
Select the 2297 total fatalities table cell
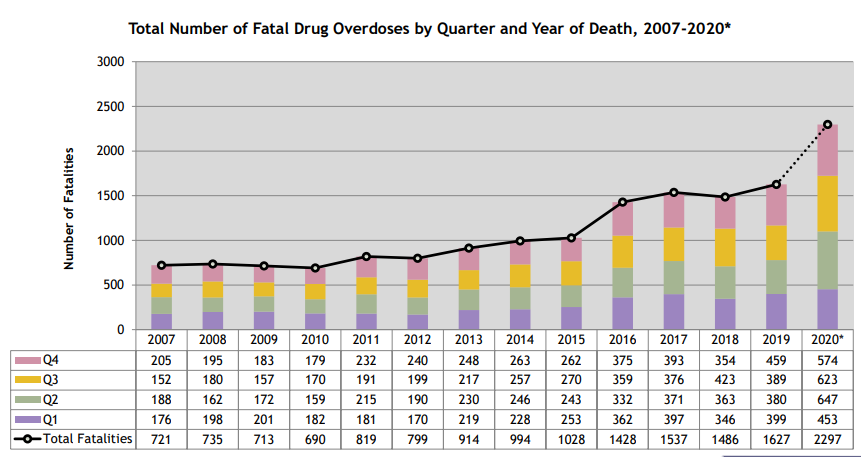point(827,439)
